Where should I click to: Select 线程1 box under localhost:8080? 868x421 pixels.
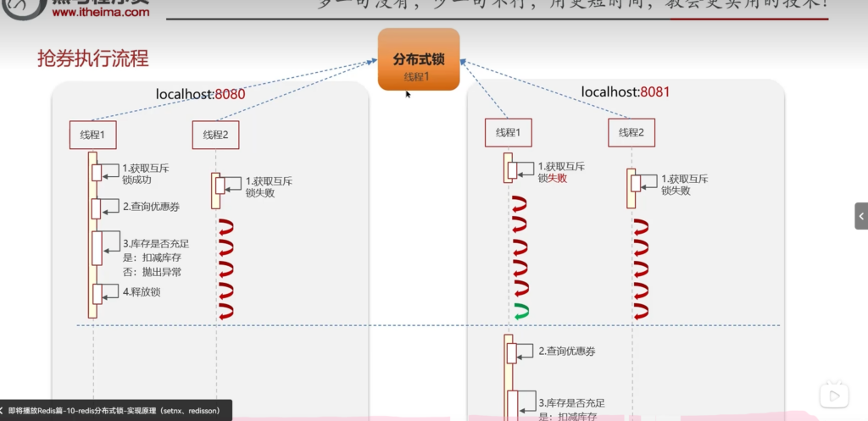[92, 134]
